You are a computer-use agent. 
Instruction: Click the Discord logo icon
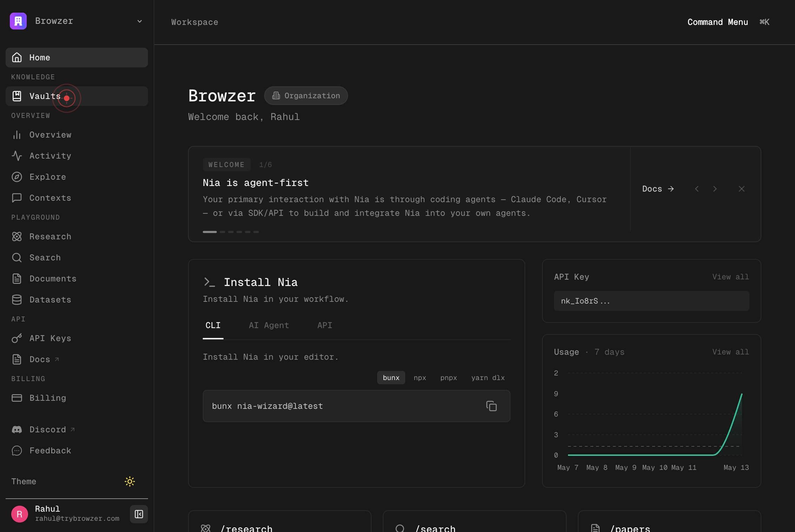click(17, 430)
